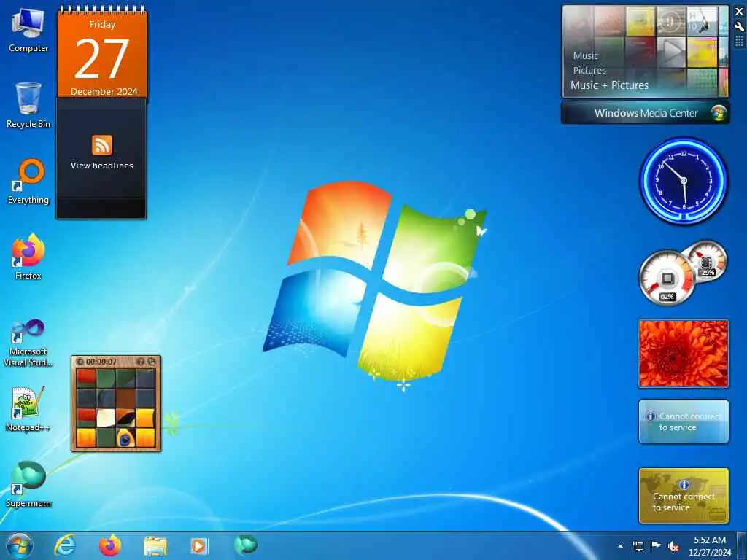Screen dimensions: 747x560
Task: Open the Computer desktop icon
Action: coord(28,29)
